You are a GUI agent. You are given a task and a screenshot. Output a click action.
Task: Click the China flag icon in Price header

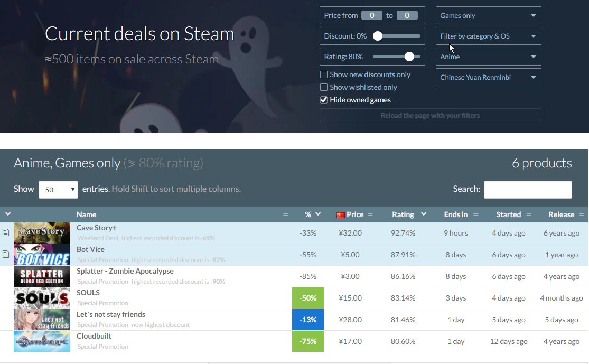(341, 214)
